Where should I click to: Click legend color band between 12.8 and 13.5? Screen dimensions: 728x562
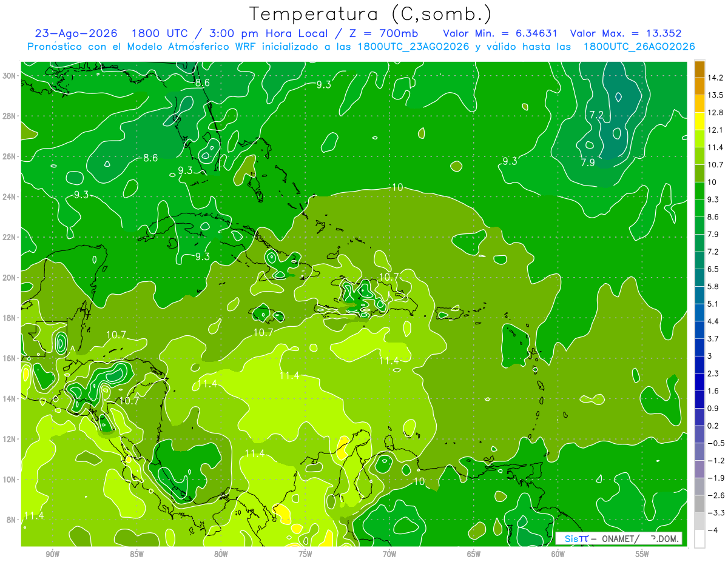tap(699, 104)
